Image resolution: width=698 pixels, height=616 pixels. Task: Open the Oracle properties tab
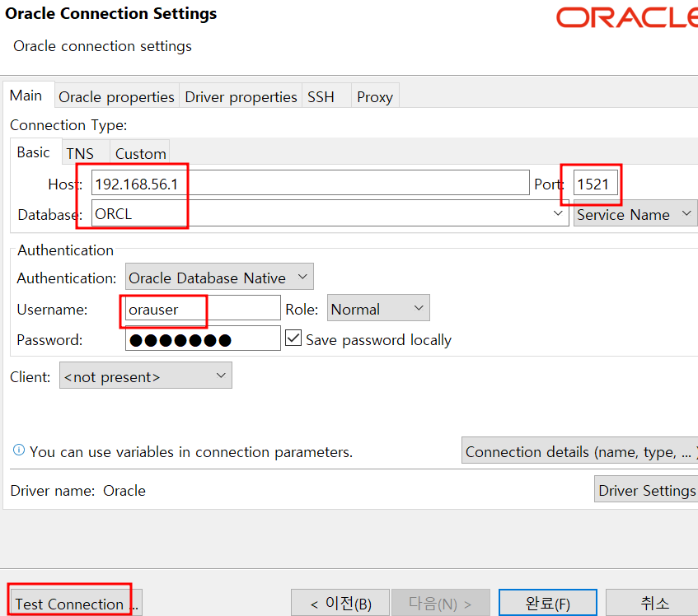click(117, 96)
